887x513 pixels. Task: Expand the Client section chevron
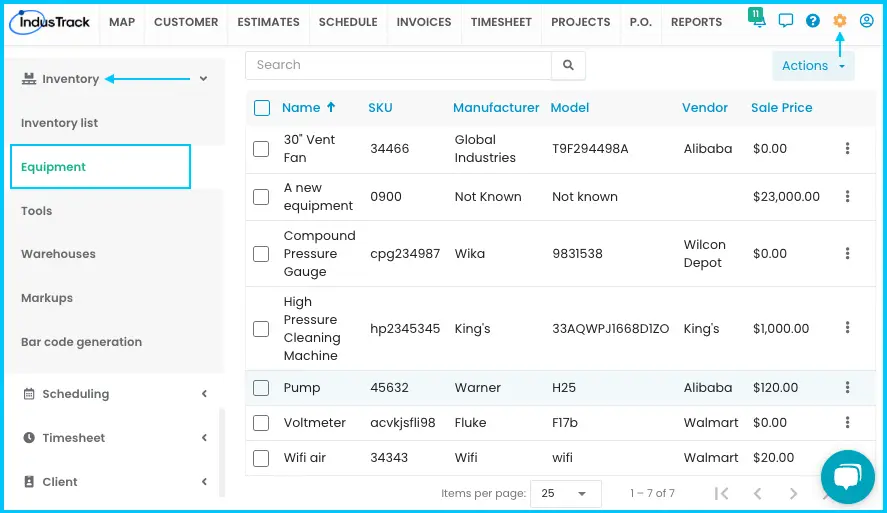pyautogui.click(x=204, y=481)
